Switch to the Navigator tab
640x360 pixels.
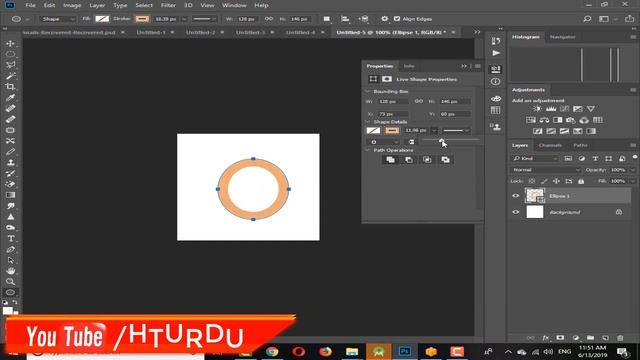[562, 37]
